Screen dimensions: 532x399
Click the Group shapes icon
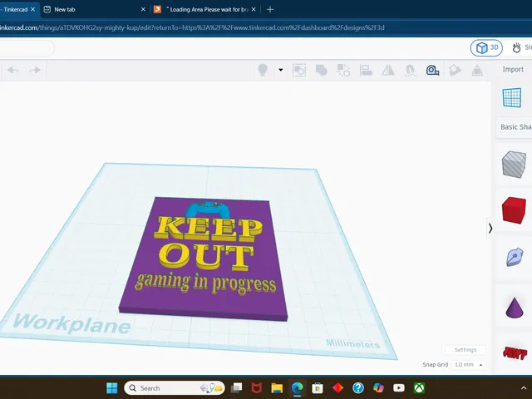299,70
